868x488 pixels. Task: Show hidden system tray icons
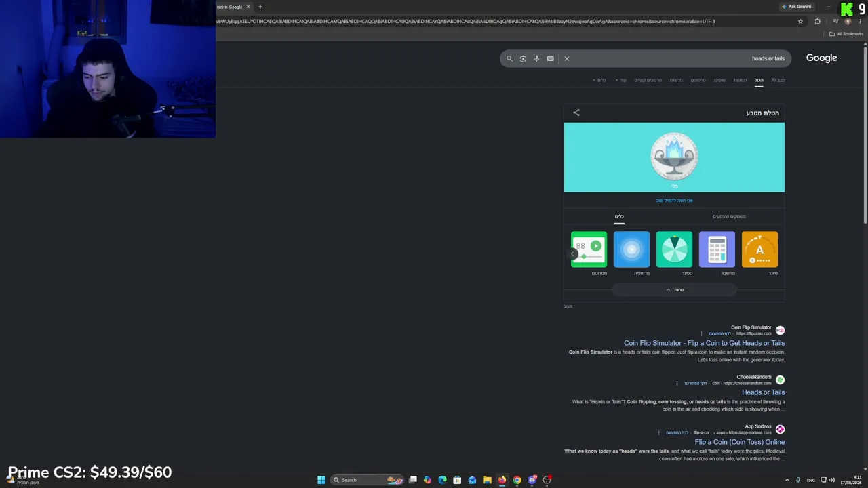click(787, 480)
